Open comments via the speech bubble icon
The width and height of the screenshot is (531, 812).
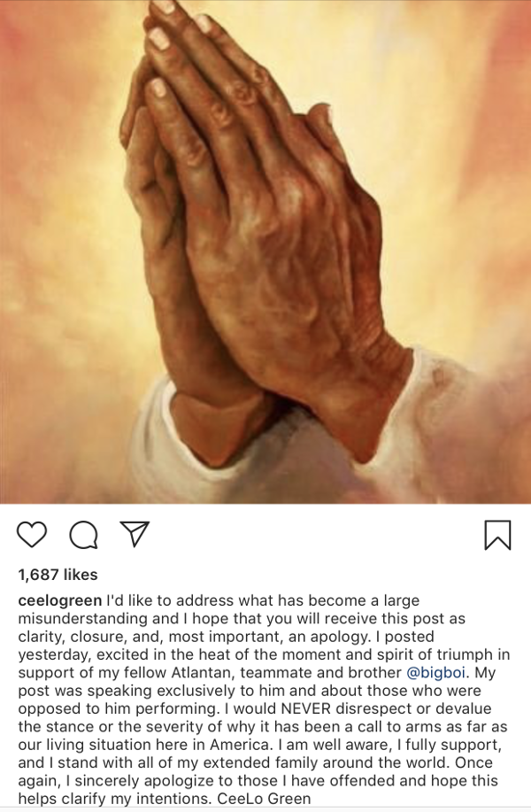(x=84, y=535)
